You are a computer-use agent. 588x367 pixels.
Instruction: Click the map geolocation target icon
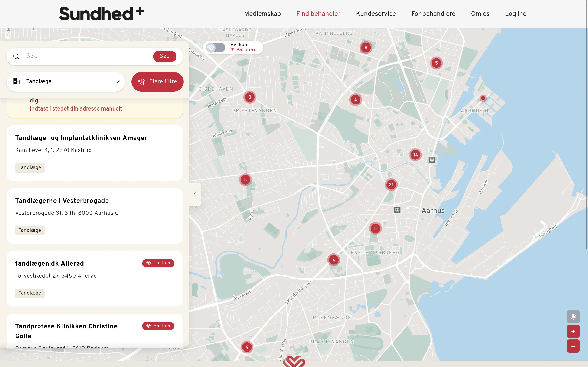click(x=573, y=316)
